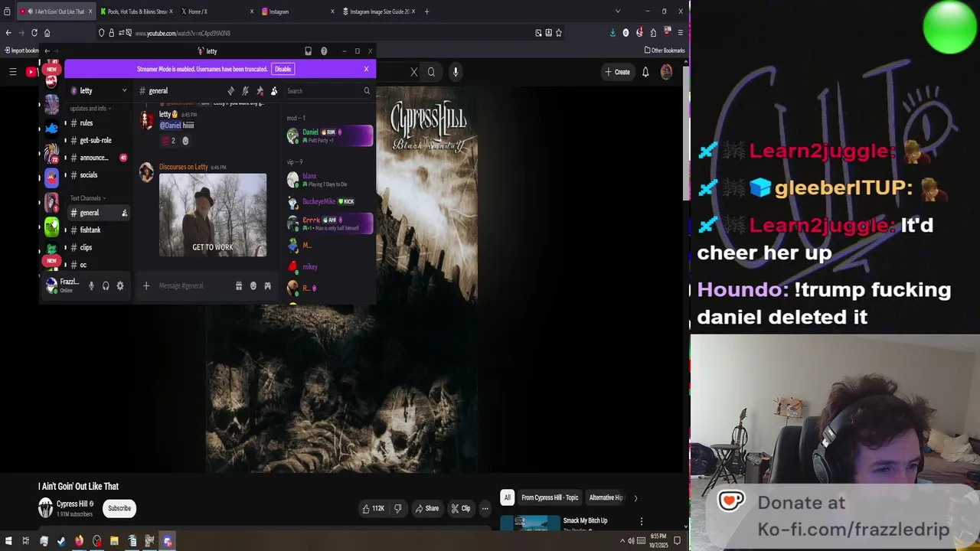980x551 pixels.
Task: Start YouTube voice search microphone
Action: tap(456, 72)
